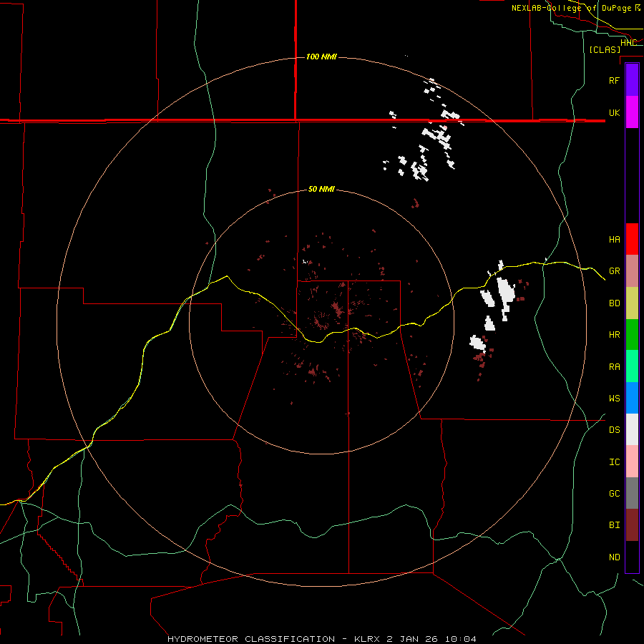Screen dimensions: 644x644
Task: Click the Hydrometeor Classification KLRX title text
Action: pyautogui.click(x=322, y=639)
